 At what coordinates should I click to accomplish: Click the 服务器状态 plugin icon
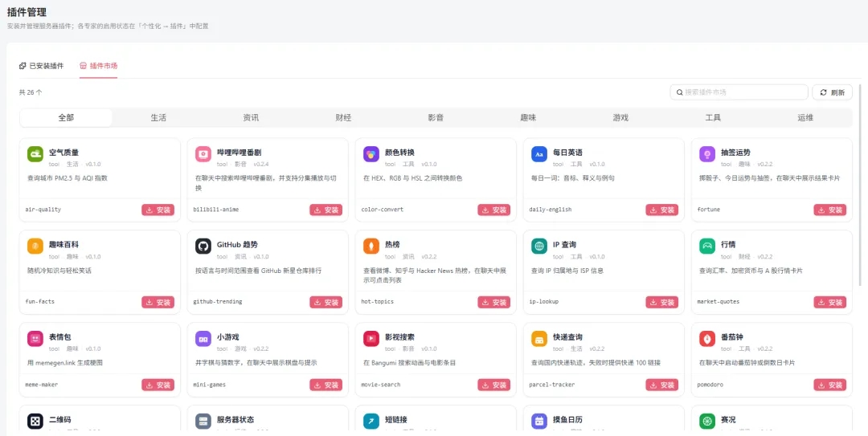203,422
